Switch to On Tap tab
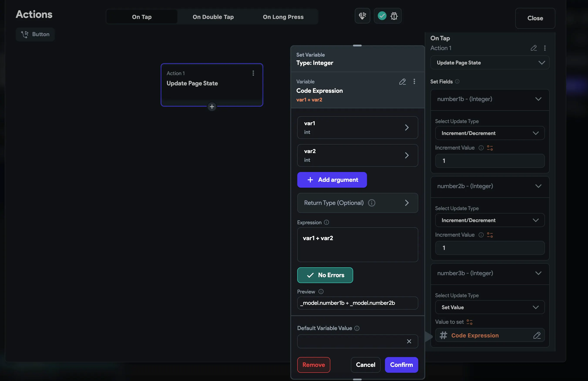Viewport: 588px width, 381px height. (142, 17)
